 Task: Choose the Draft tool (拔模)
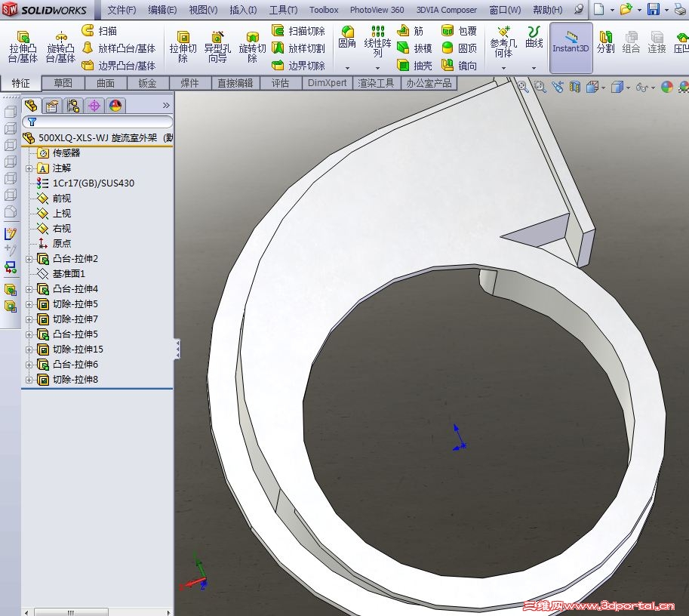(414, 48)
